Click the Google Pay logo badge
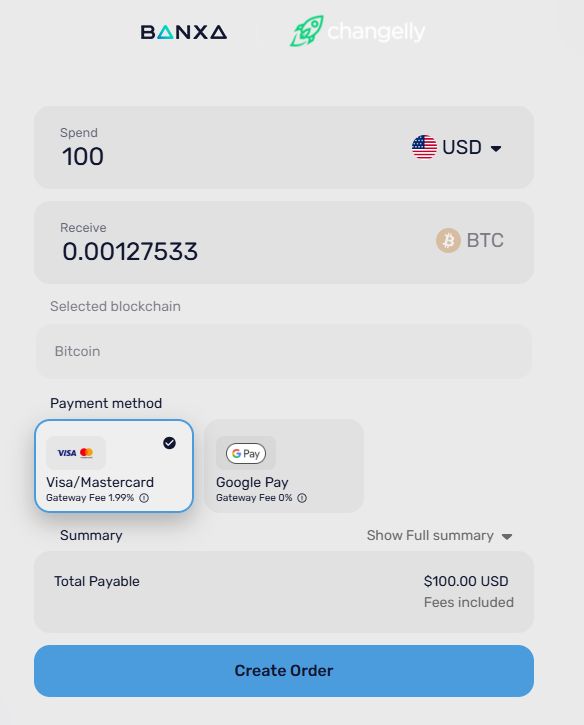This screenshot has height=725, width=584. tap(246, 453)
